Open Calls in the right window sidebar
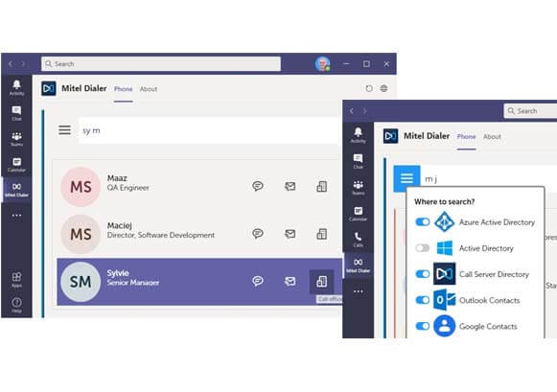 click(359, 240)
